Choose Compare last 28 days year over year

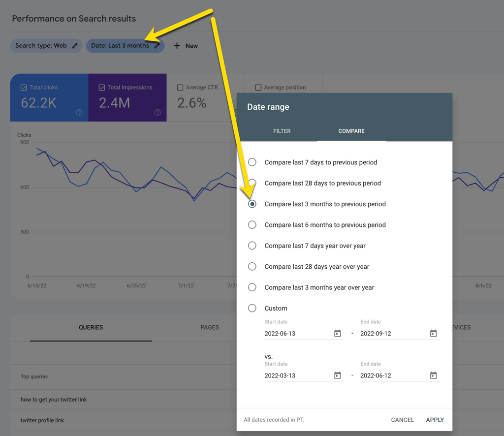pyautogui.click(x=252, y=267)
